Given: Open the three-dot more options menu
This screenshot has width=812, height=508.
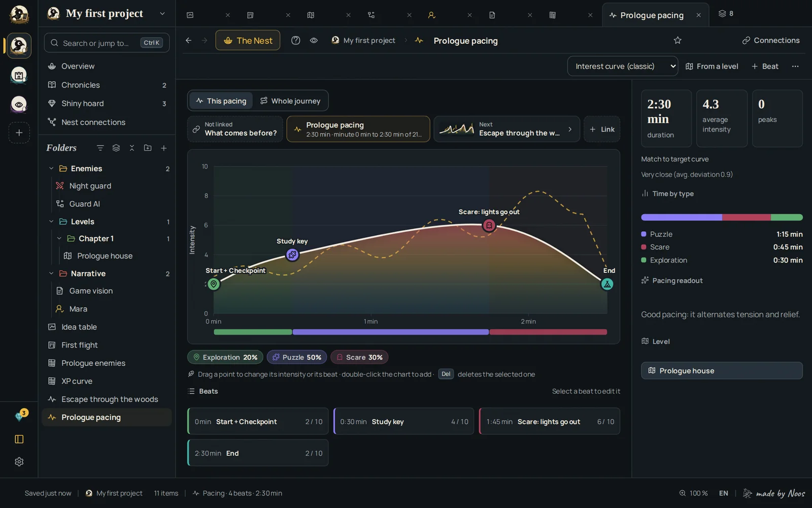Looking at the screenshot, I should click(x=795, y=66).
